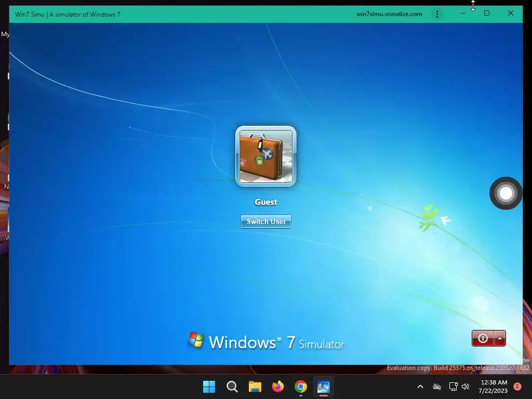Open the clock showing 12:38 AM
This screenshot has height=399, width=532.
point(494,387)
